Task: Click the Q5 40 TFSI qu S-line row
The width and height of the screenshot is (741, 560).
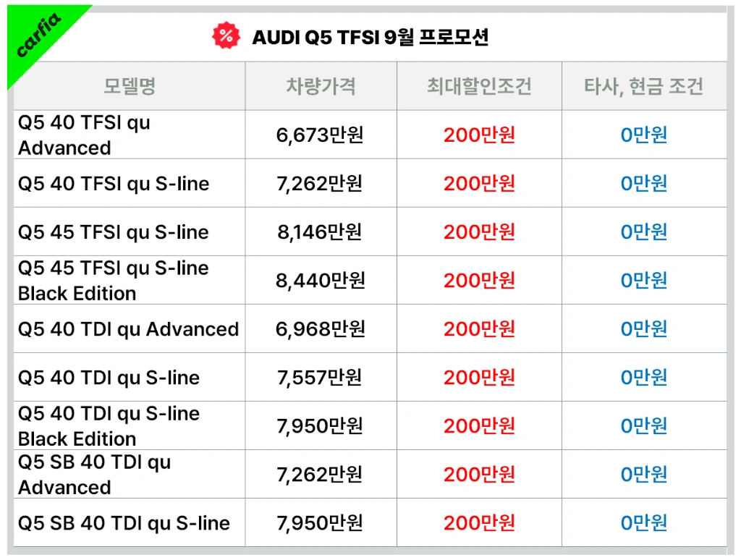Action: pyautogui.click(x=114, y=184)
